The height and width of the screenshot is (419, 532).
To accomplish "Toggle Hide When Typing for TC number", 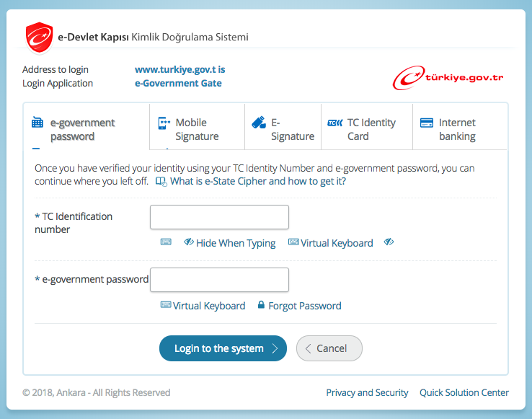I will 230,243.
